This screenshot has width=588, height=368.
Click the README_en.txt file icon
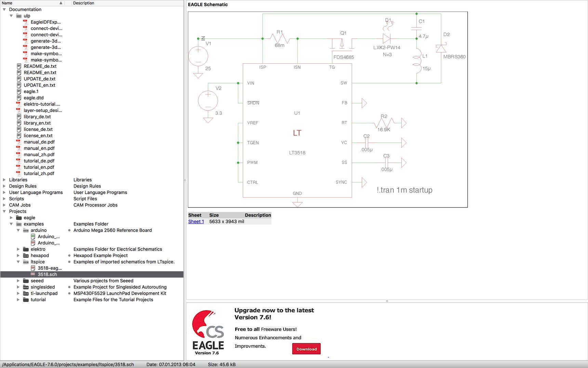click(19, 73)
